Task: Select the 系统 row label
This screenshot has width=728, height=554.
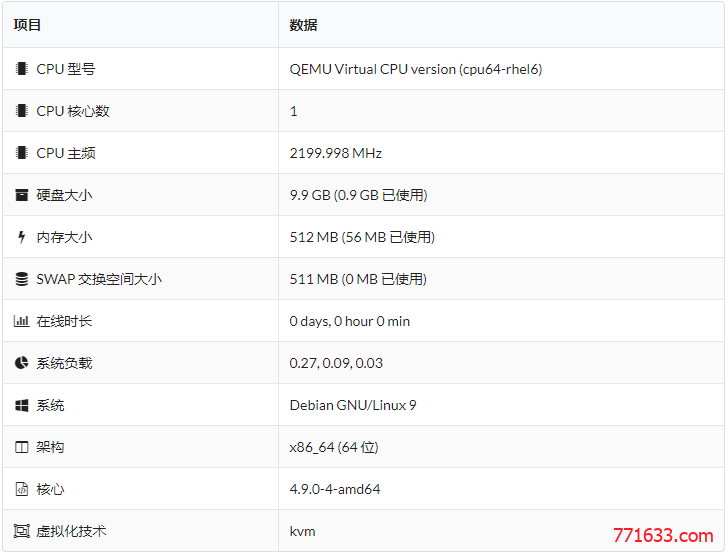Action: point(50,405)
